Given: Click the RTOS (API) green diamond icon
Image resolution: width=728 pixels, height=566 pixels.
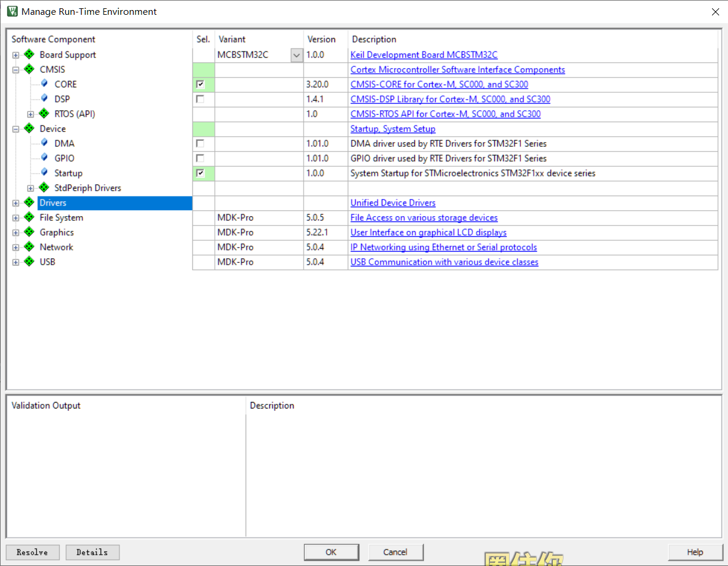Looking at the screenshot, I should [x=44, y=114].
